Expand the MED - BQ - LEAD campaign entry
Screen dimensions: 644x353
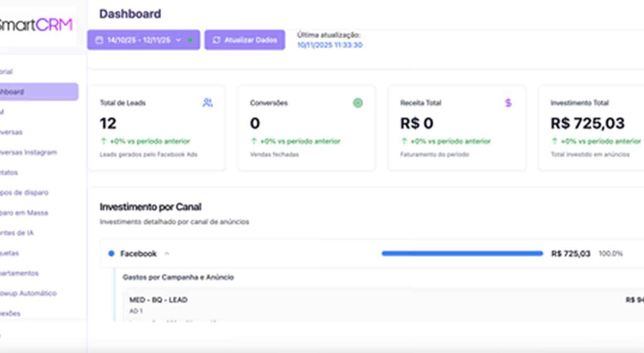click(x=158, y=300)
